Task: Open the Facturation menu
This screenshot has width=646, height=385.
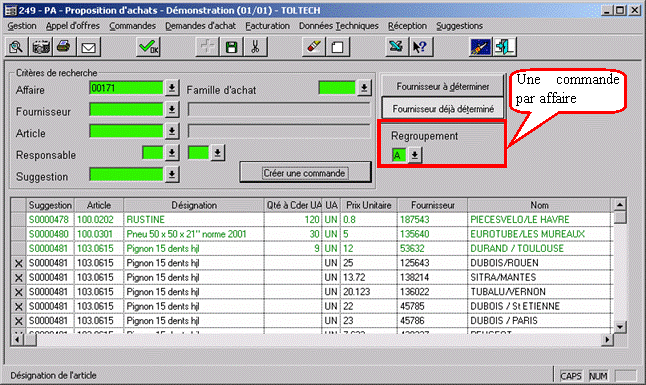Action: tap(267, 26)
